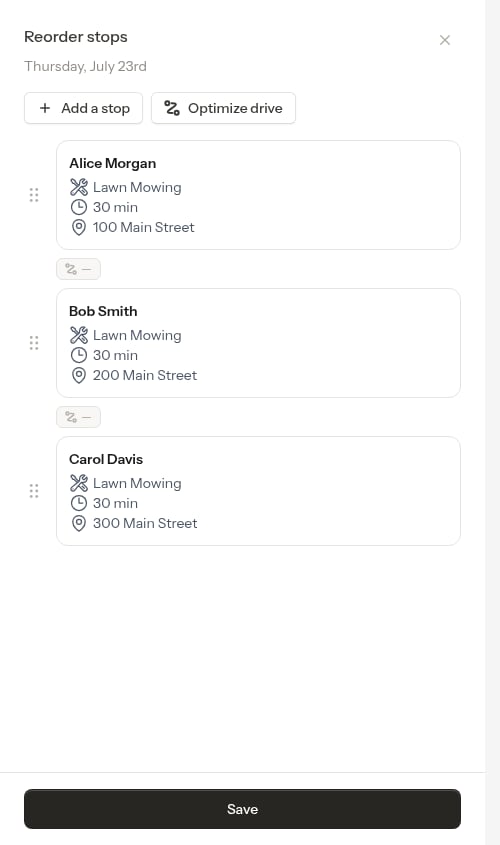Click the location pin icon in Carol Davis's card
The width and height of the screenshot is (500, 845).
click(x=79, y=523)
